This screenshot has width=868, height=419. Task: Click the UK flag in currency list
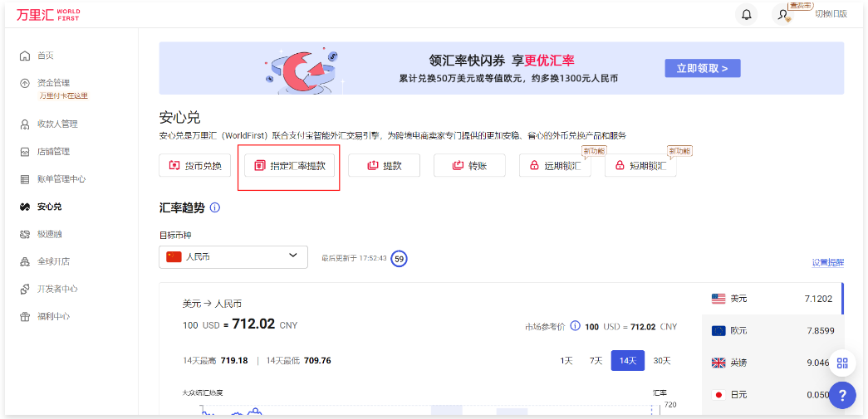tap(718, 363)
